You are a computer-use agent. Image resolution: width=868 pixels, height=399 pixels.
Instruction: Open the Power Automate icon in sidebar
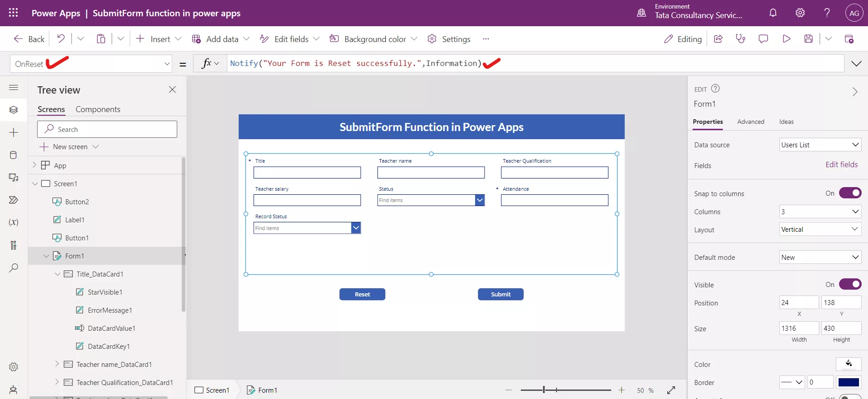14,200
